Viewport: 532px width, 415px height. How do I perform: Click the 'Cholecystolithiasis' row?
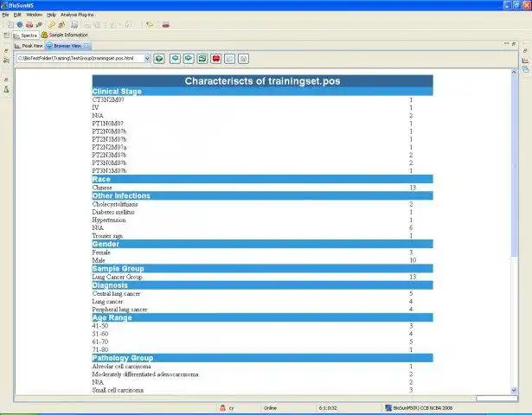[x=262, y=204]
